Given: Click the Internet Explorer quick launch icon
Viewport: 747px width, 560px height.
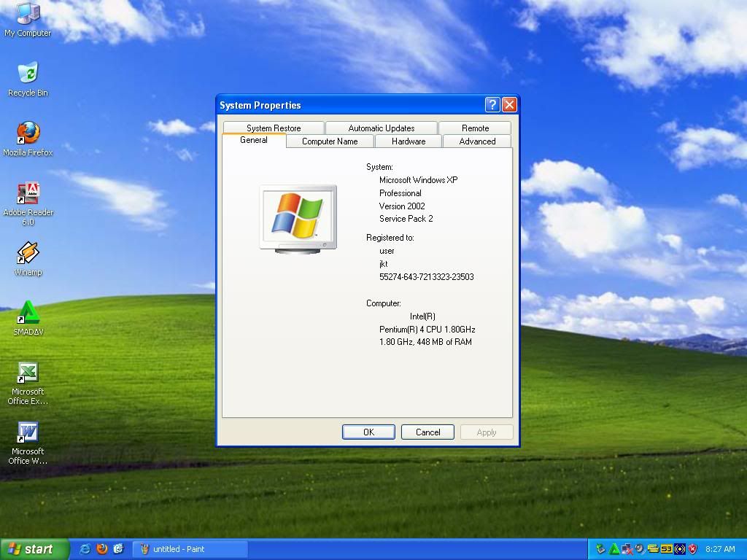Looking at the screenshot, I should pyautogui.click(x=85, y=548).
